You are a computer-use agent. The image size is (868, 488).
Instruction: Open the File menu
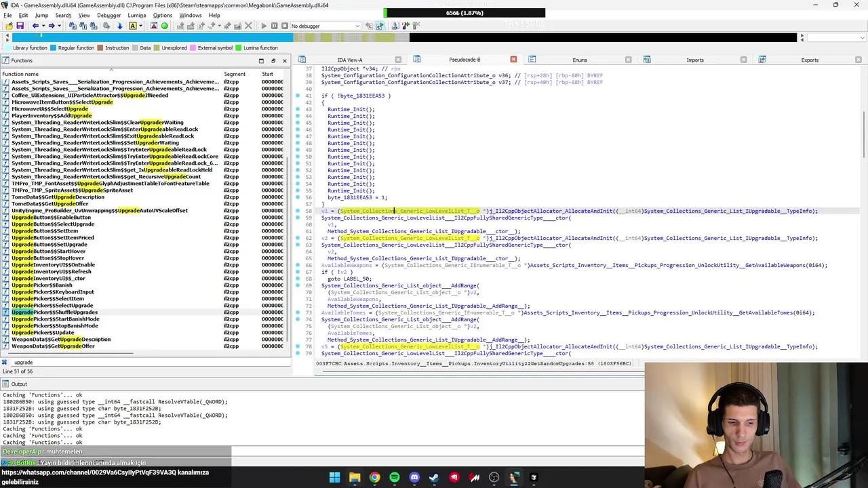coord(7,15)
